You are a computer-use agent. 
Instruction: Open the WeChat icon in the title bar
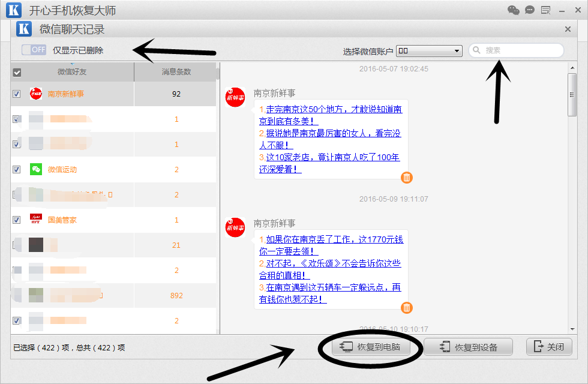(513, 10)
